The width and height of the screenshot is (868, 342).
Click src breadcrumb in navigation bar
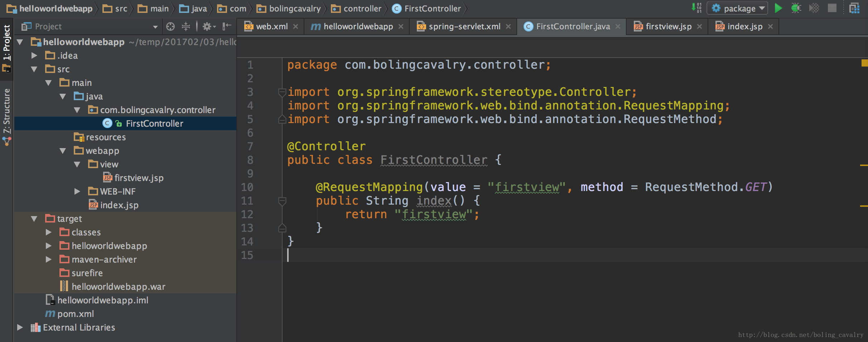coord(115,9)
